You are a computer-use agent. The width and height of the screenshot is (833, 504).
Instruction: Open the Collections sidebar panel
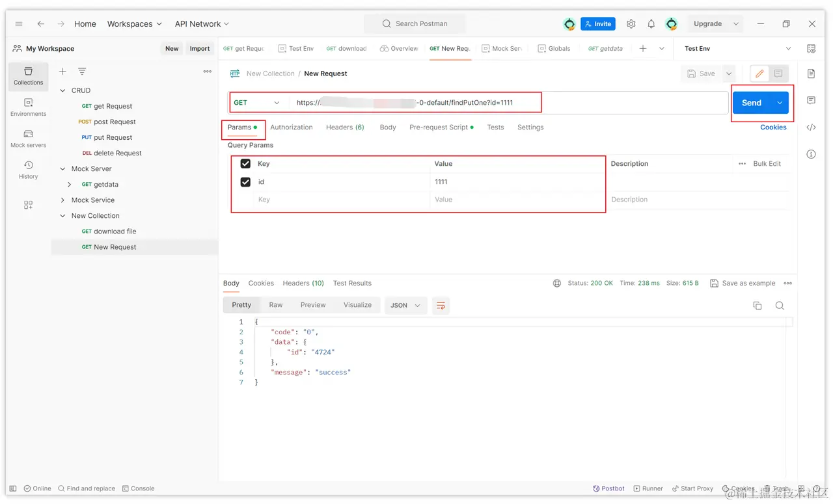click(28, 75)
